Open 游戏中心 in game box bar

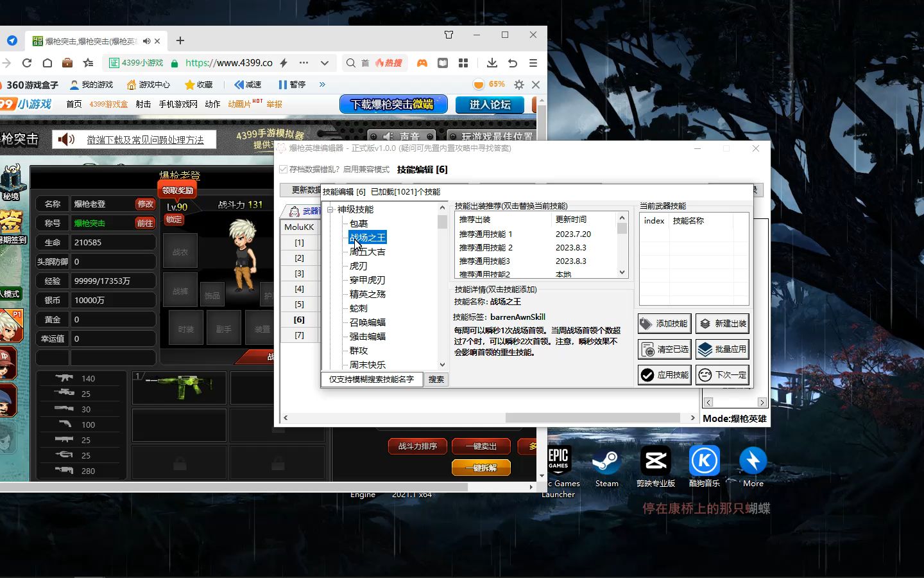(148, 84)
